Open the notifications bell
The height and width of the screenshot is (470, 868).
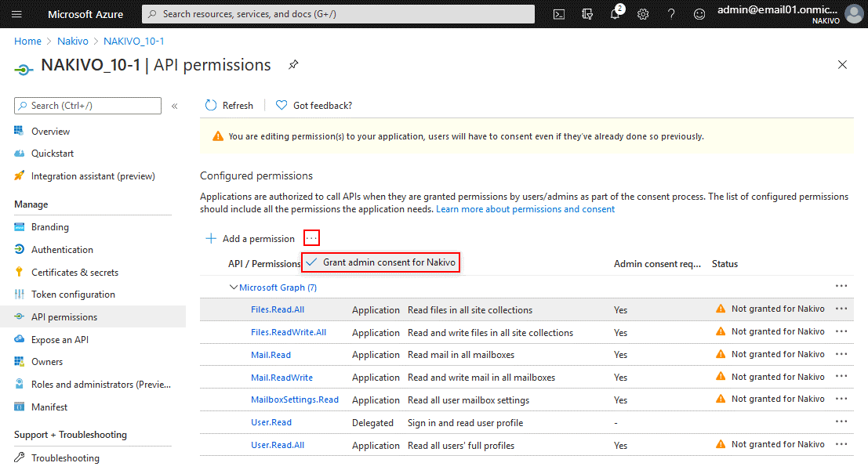pos(615,13)
